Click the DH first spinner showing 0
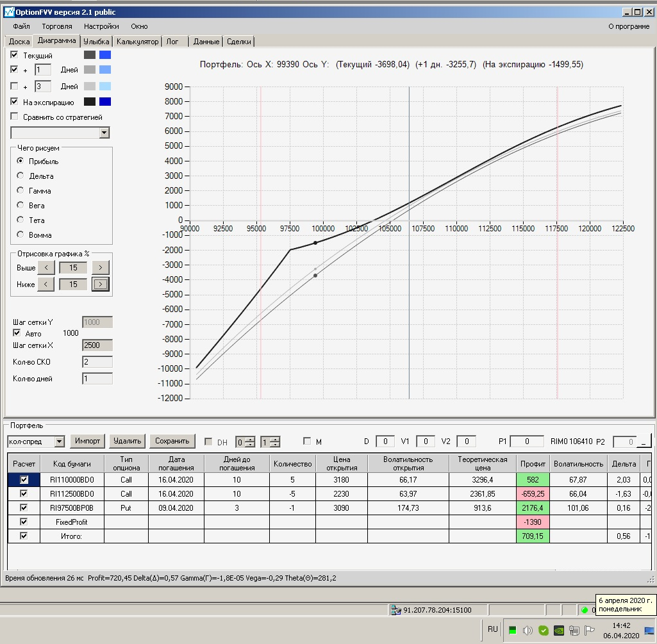The width and height of the screenshot is (657, 644). [245, 442]
